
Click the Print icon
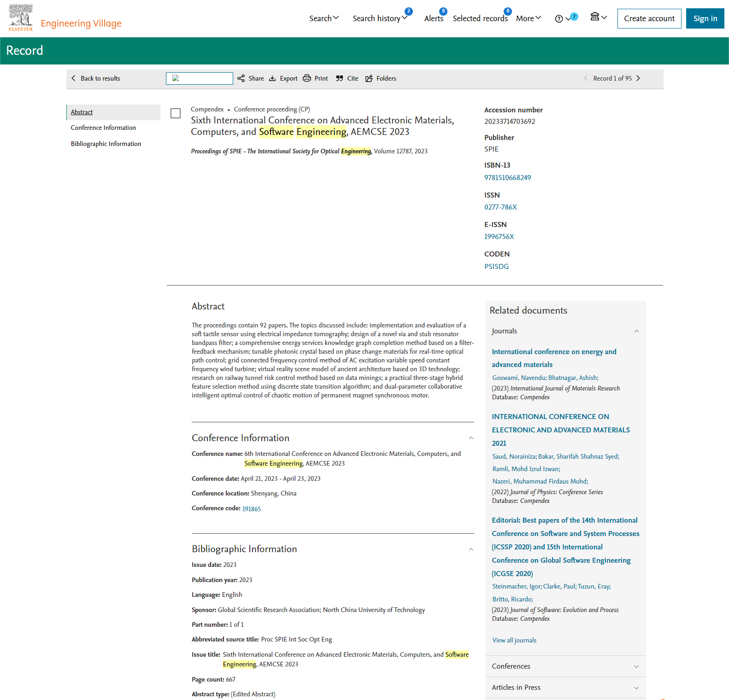coord(307,78)
